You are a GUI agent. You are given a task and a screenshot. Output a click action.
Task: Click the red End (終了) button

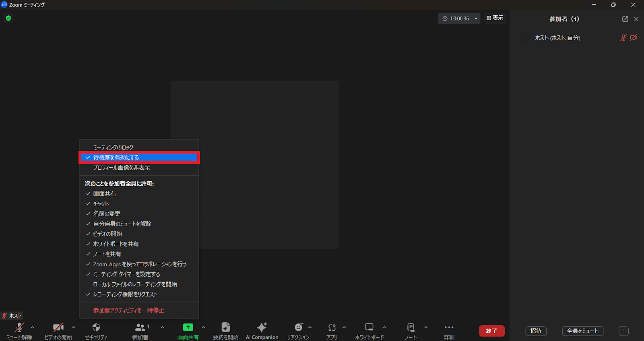tap(491, 331)
